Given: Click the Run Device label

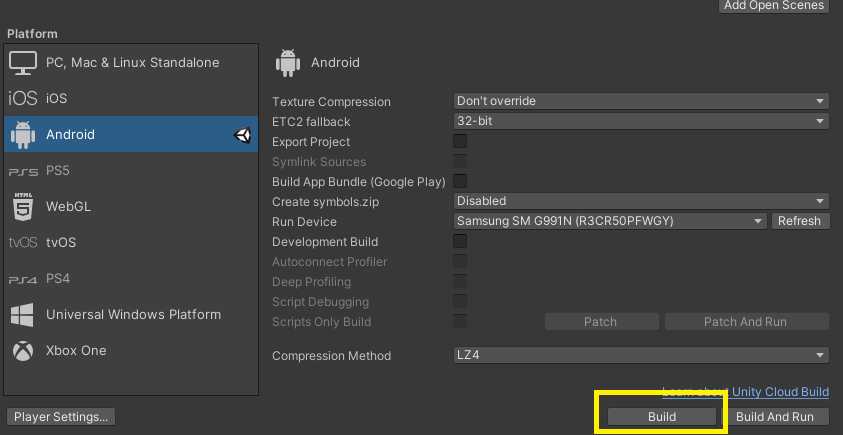Looking at the screenshot, I should [x=304, y=222].
